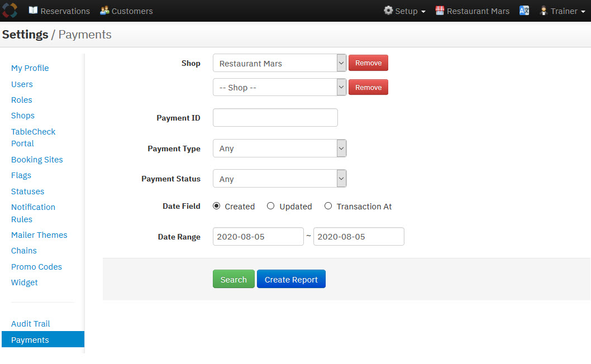
Task: Expand the Payment Type dropdown
Action: tap(279, 149)
